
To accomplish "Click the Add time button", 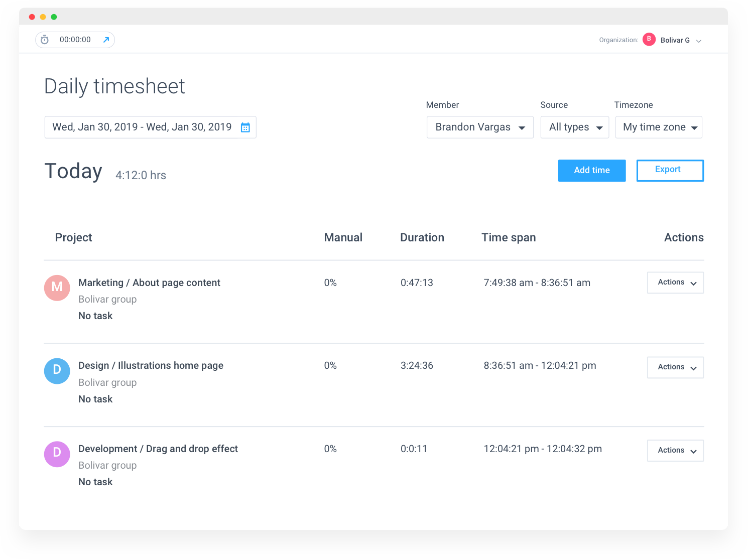I will pyautogui.click(x=592, y=171).
